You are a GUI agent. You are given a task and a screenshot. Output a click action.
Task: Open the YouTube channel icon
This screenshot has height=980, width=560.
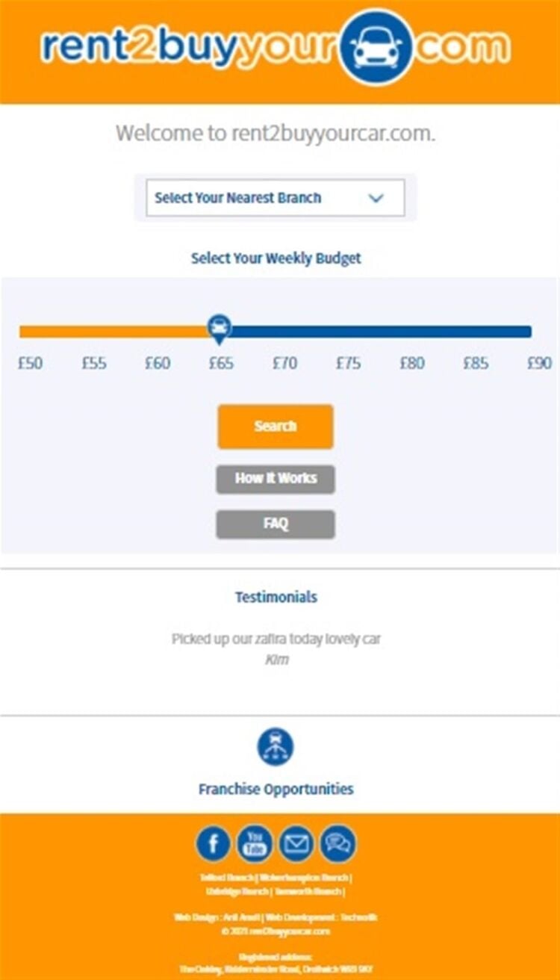tap(255, 844)
